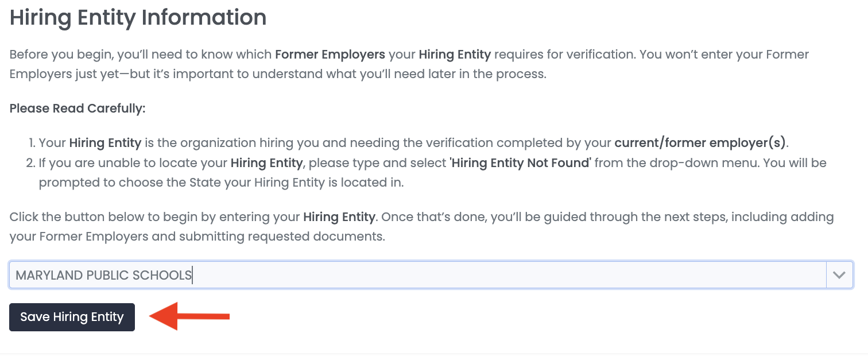Expand the hiring entity dropdown chevron
Viewport: 868px width, 356px height.
839,275
